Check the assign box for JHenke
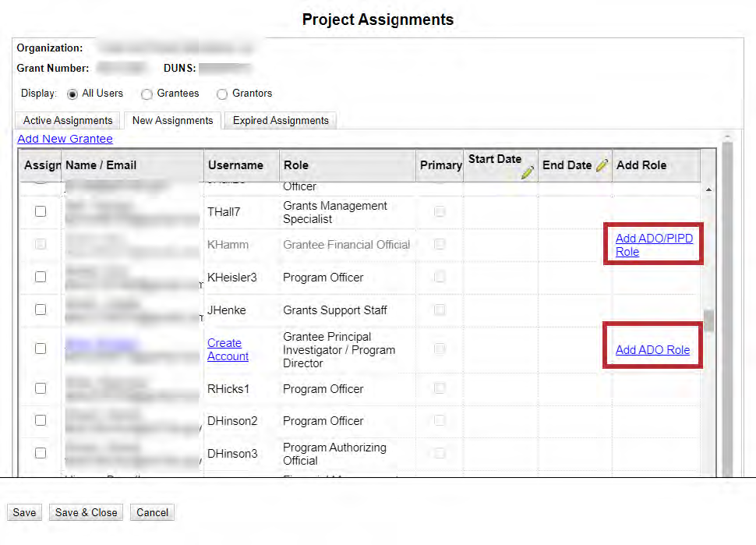The image size is (756, 545). point(41,310)
